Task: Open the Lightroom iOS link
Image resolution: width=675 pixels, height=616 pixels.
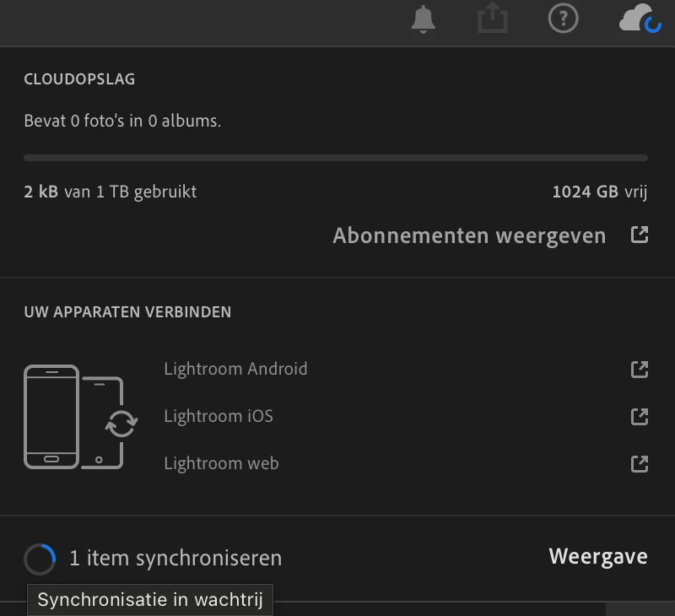Action: [219, 416]
